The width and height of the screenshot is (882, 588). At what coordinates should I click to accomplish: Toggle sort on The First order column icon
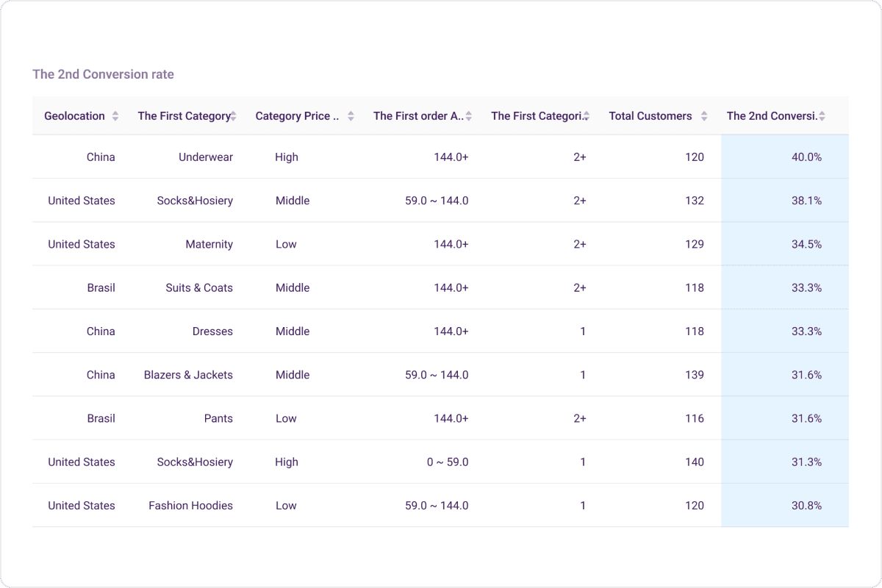(469, 116)
